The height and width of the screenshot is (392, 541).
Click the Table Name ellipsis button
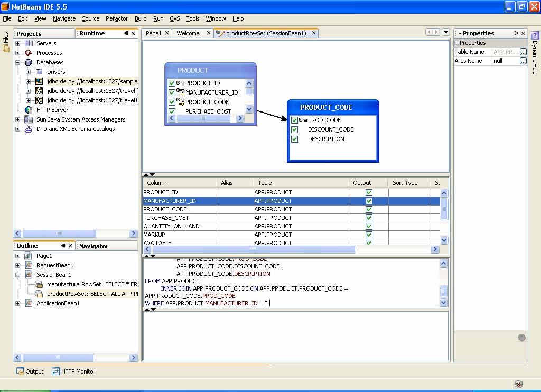tap(523, 52)
